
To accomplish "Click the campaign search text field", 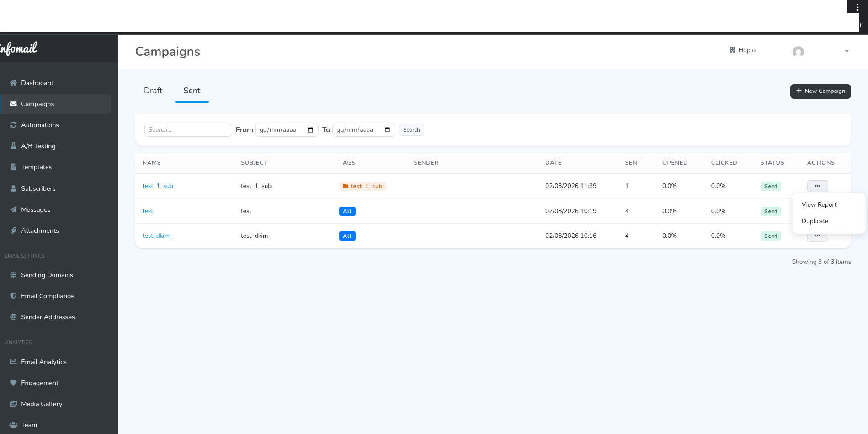I will [x=188, y=130].
